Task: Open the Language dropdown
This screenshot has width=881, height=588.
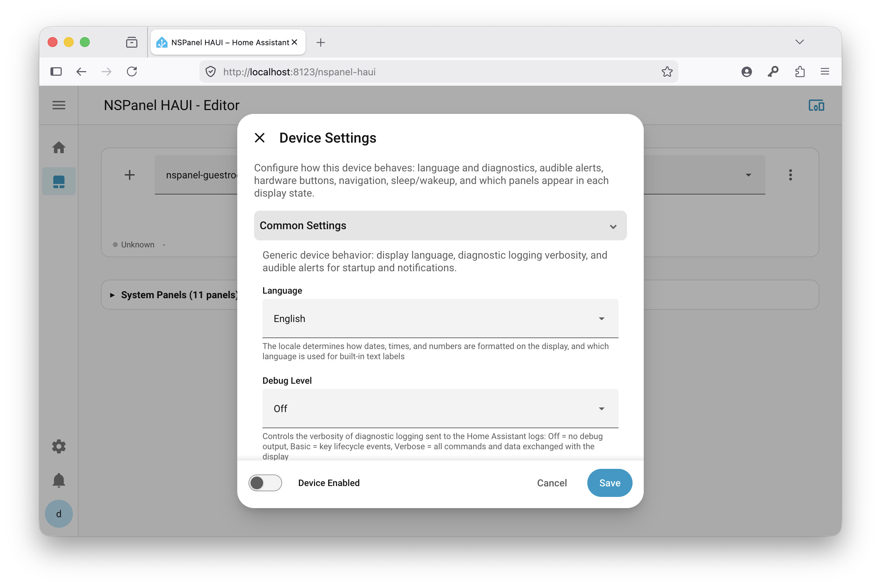Action: coord(440,319)
